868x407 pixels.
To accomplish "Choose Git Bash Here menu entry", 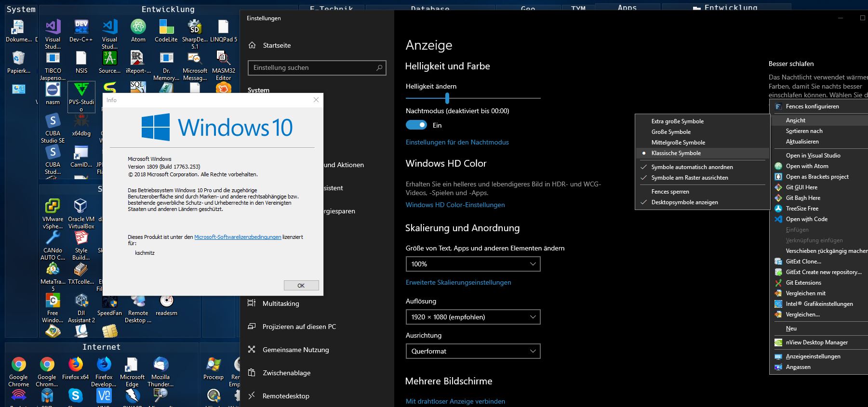I will tap(819, 198).
